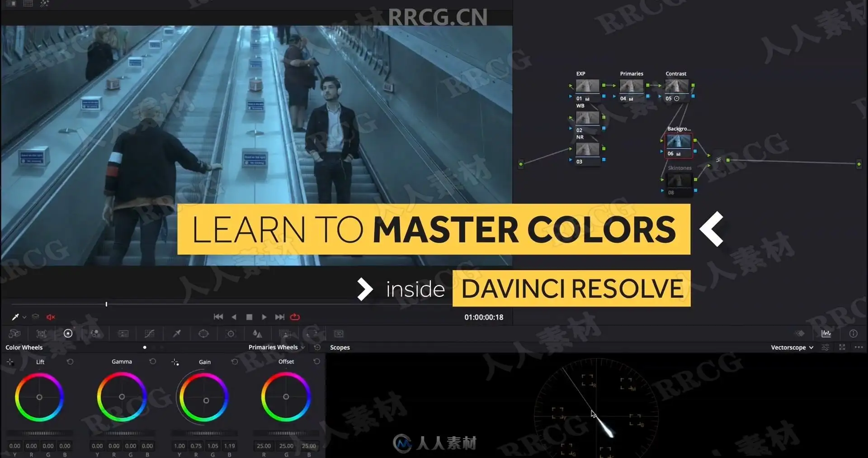Open the Scopes options menu
The image size is (868, 458).
pyautogui.click(x=859, y=347)
